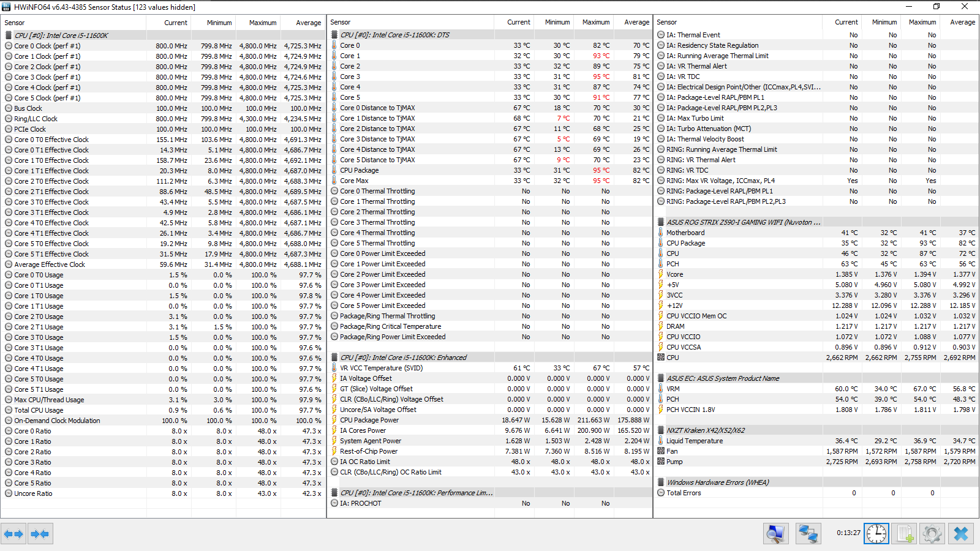Image resolution: width=980 pixels, height=551 pixels.
Task: Click the HWiNFO64 app icon in title bar
Action: [7, 7]
